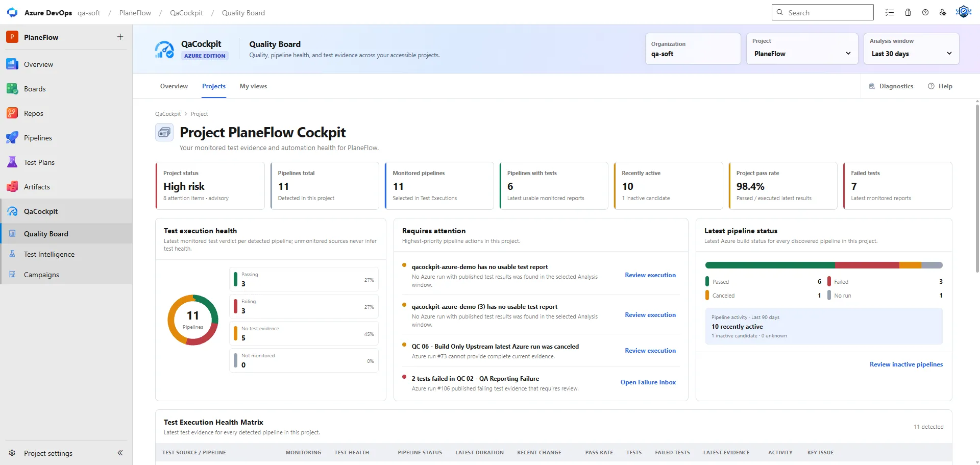Click qa-soft in the breadcrumb
This screenshot has height=465, width=980.
(x=89, y=13)
